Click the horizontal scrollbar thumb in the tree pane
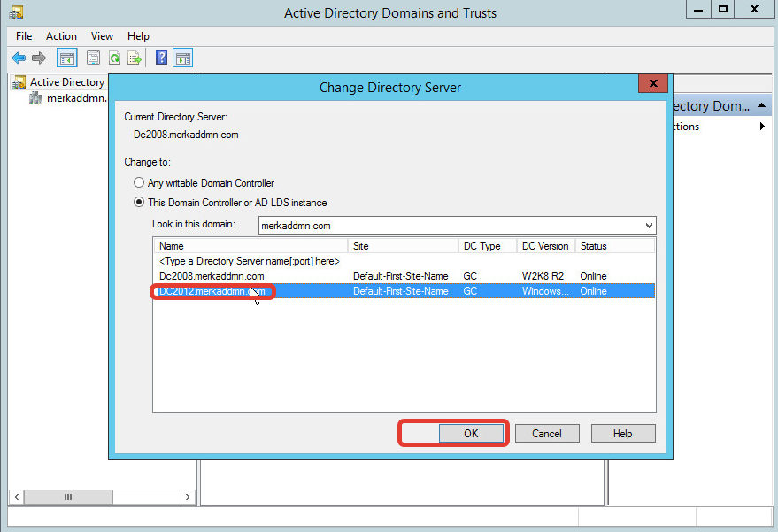The image size is (778, 532). click(x=68, y=497)
